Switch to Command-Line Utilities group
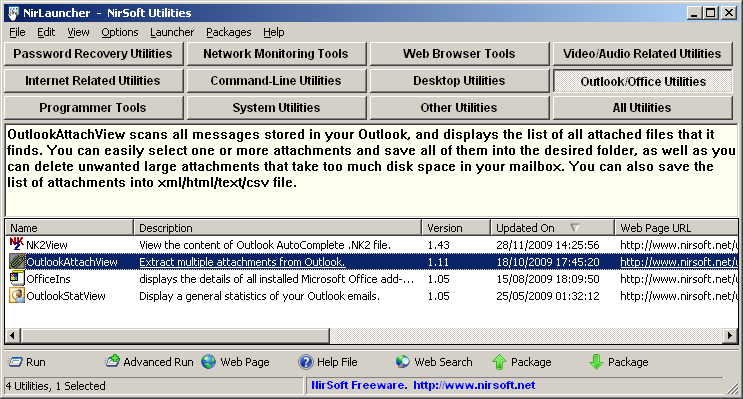 276,81
